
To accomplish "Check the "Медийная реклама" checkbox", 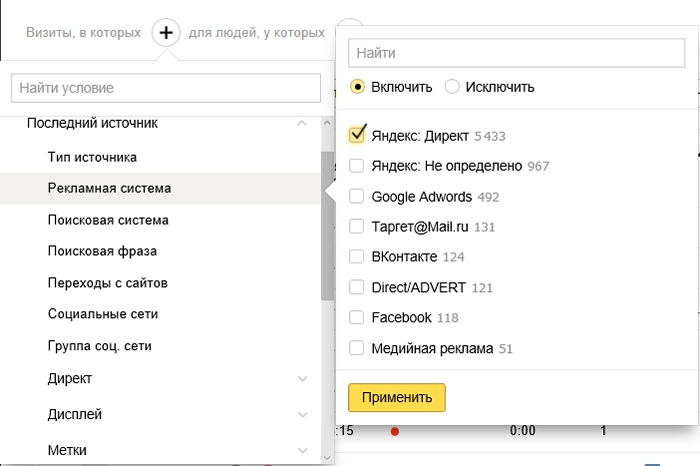I will tap(356, 348).
